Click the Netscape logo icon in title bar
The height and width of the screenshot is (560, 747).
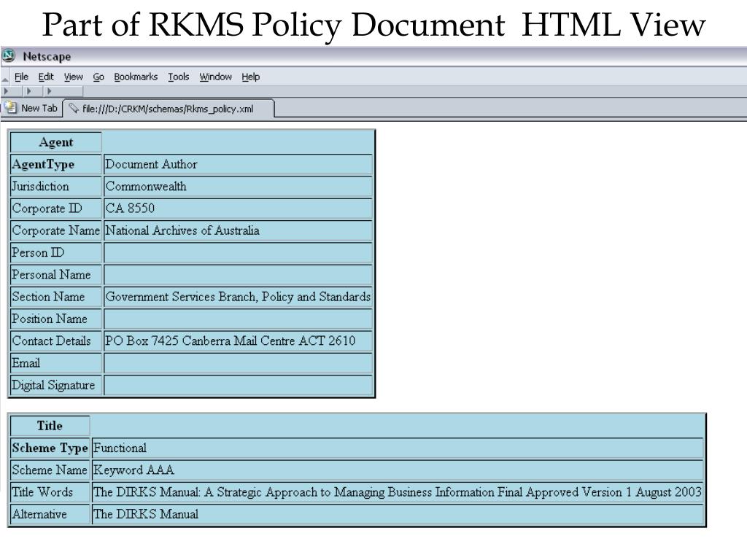(9, 55)
